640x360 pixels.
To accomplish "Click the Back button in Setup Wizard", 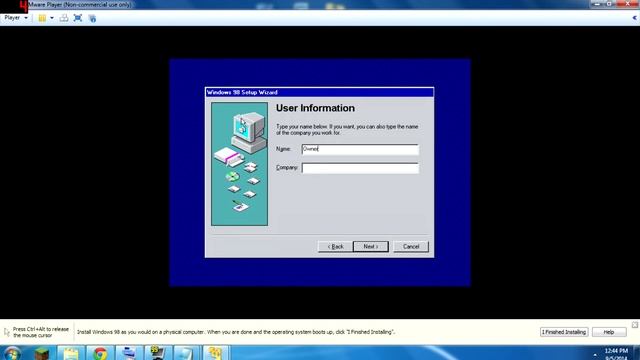I will (x=335, y=247).
